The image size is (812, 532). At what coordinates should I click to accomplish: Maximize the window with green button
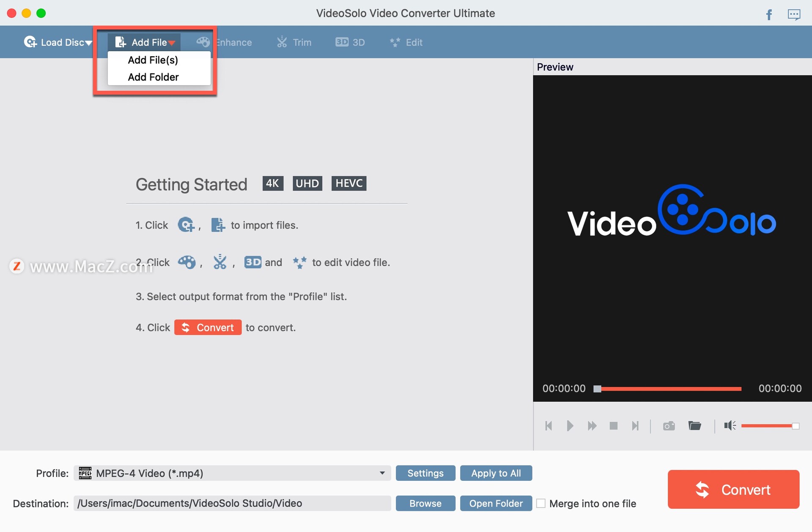pos(41,13)
